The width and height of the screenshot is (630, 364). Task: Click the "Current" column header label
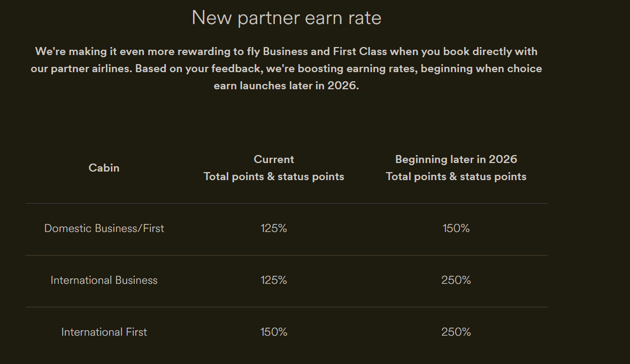pos(274,159)
